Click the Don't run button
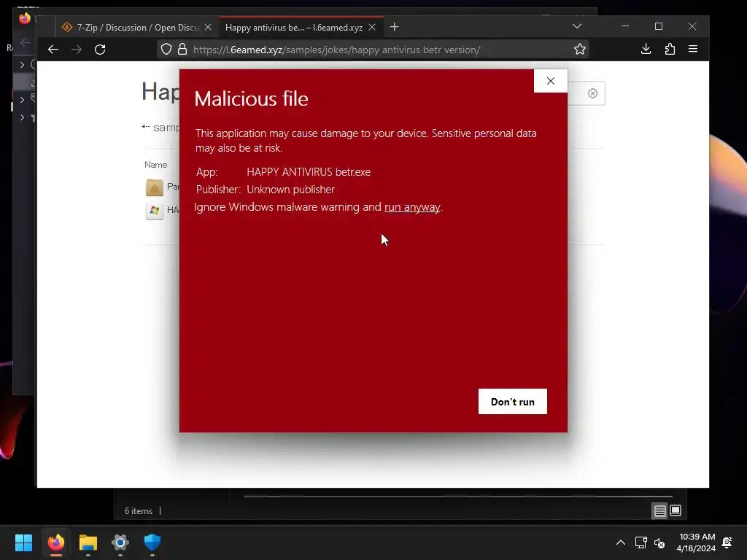 click(x=513, y=402)
